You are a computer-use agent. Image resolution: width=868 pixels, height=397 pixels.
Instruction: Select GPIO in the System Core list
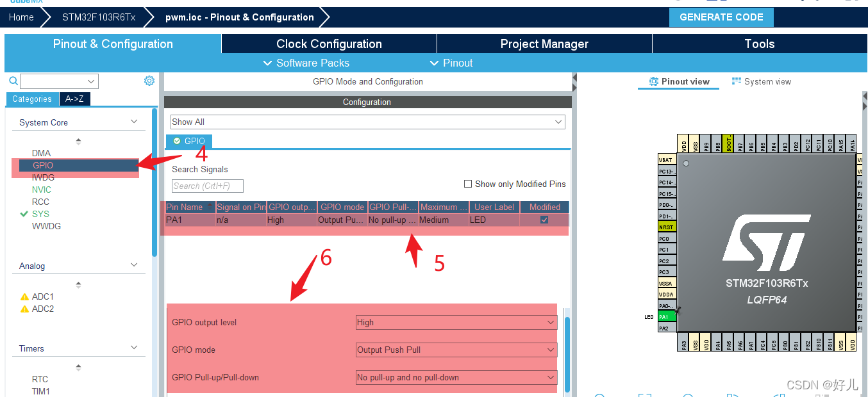[x=43, y=165]
